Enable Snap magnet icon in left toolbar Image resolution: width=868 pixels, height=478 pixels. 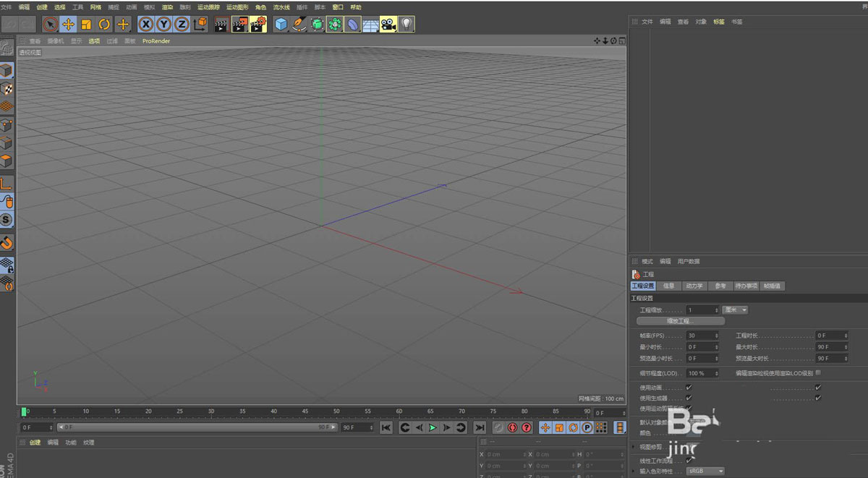(x=7, y=242)
